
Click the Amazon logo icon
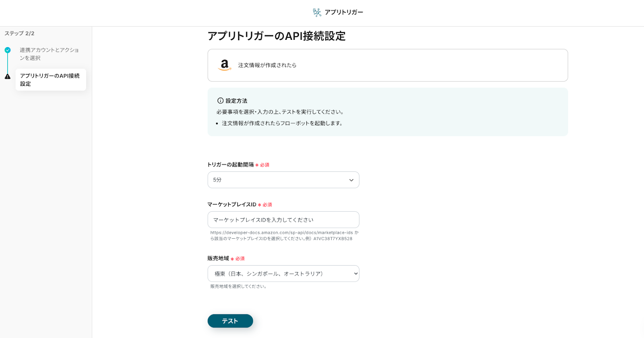point(225,65)
